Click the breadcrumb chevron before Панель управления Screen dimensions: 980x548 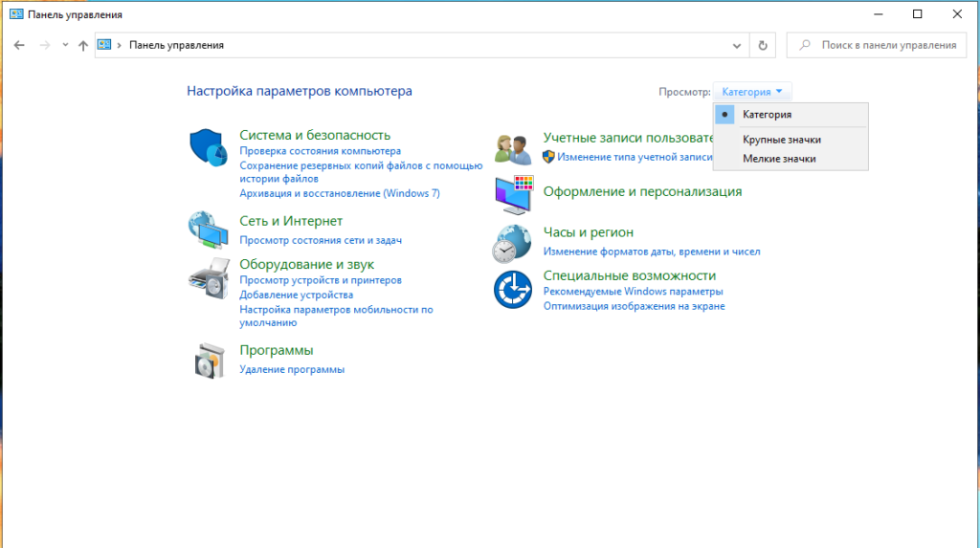click(x=119, y=45)
